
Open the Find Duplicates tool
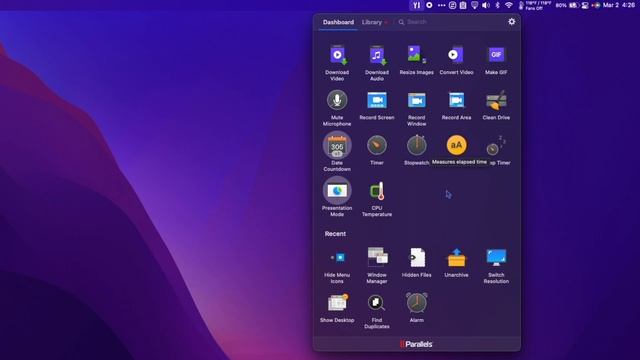[x=377, y=311]
